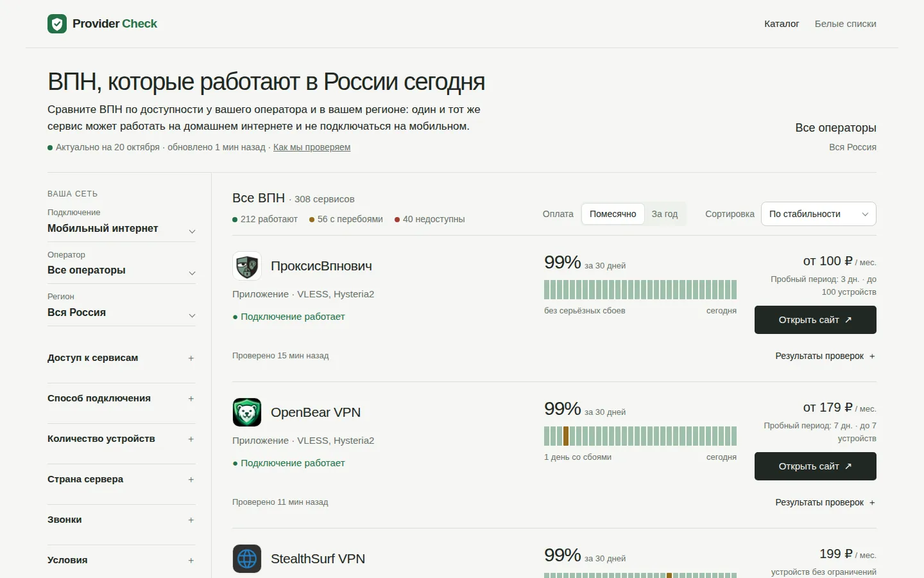Screen dimensions: 924x578
Task: Go to the Белые списки nav item
Action: pyautogui.click(x=846, y=24)
